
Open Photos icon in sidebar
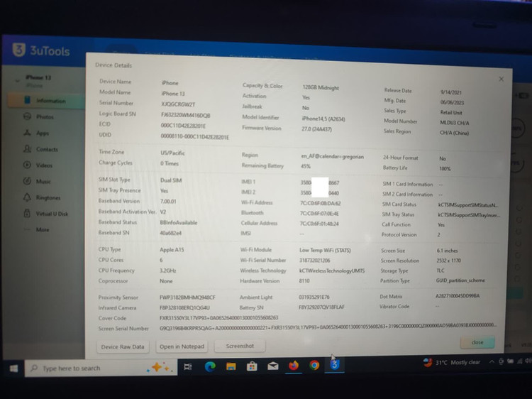pos(27,116)
